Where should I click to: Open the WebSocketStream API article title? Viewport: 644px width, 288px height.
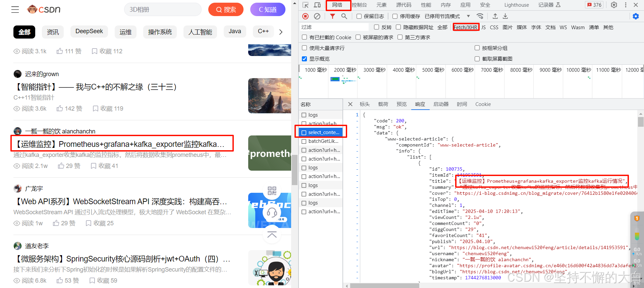click(x=121, y=201)
